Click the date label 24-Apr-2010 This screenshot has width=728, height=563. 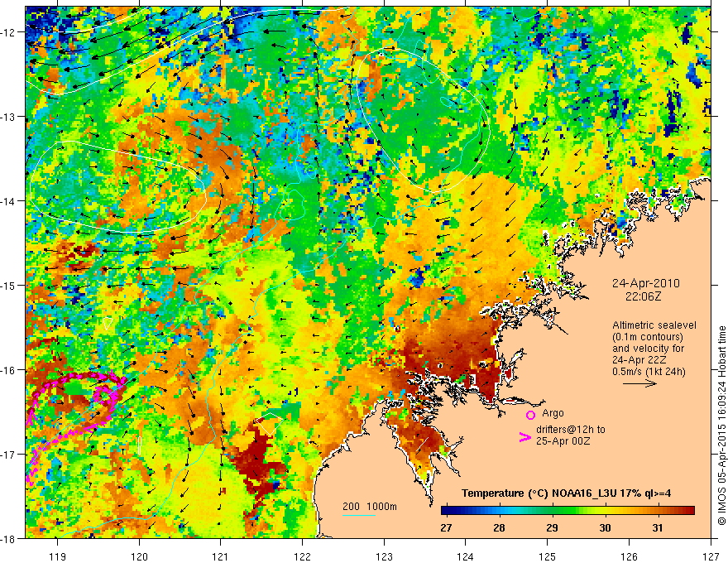point(646,283)
